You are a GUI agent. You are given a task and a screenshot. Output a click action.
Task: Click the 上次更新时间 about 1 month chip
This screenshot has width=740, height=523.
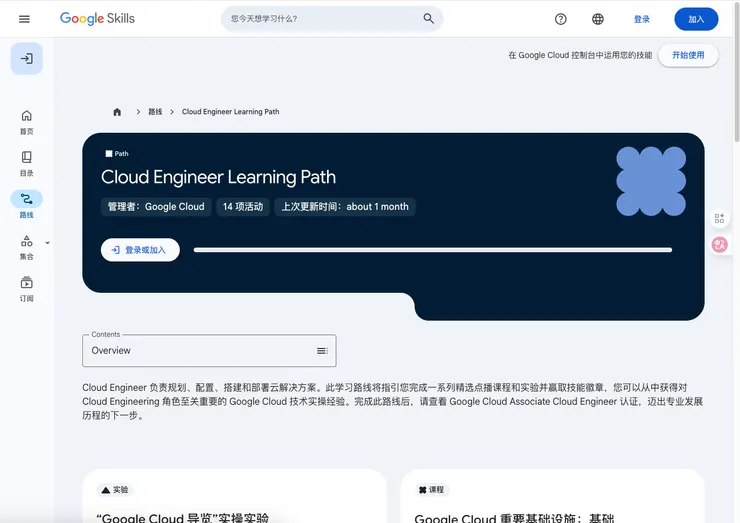point(345,207)
